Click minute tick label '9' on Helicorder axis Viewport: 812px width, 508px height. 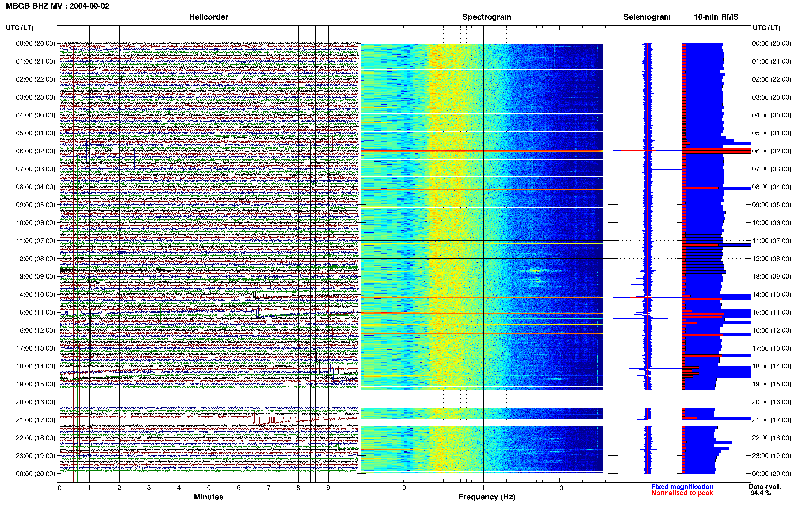(328, 487)
